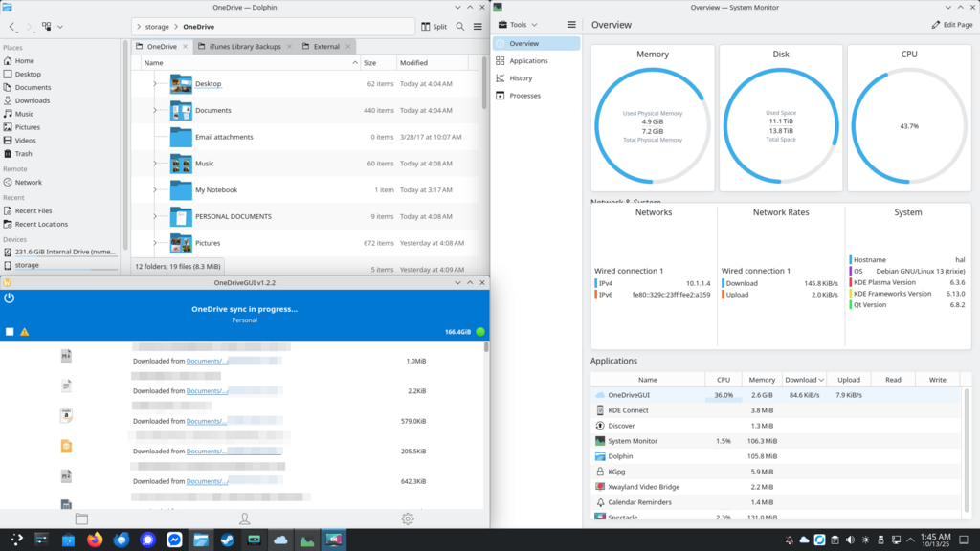Change Dolphin view mode icon
This screenshot has width=980, height=551.
click(x=46, y=27)
